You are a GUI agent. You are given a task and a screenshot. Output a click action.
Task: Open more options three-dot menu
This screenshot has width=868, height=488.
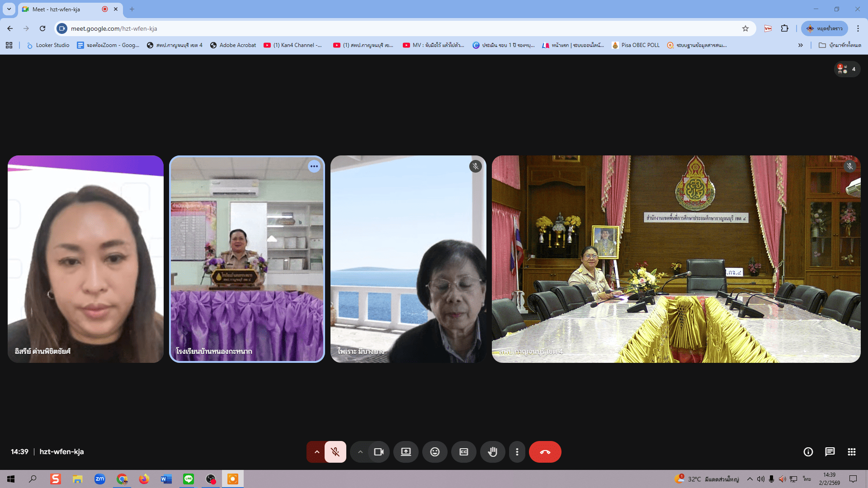[517, 452]
